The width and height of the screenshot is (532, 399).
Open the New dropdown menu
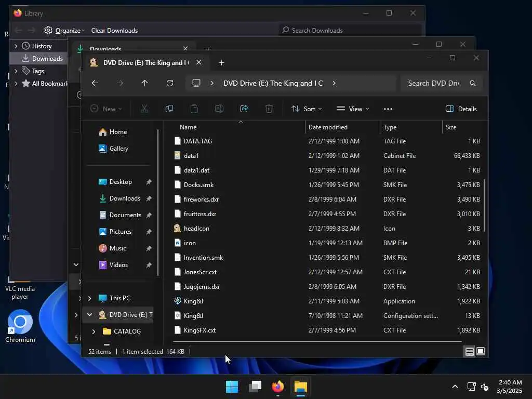[106, 109]
